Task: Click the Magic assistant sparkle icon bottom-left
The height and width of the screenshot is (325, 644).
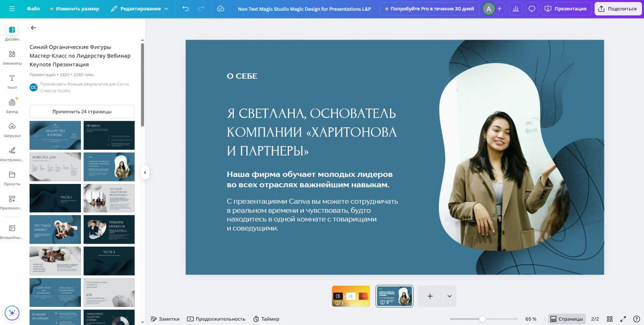Action: 12,313
